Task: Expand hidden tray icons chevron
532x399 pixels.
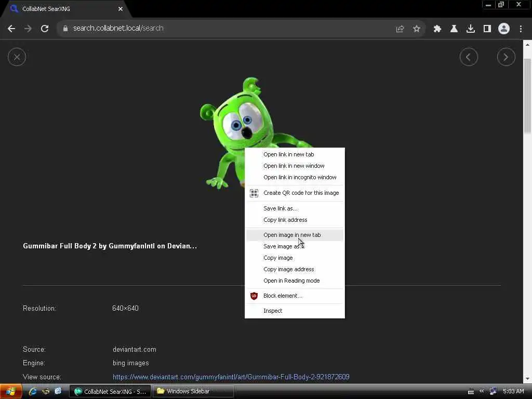Action: [482, 391]
